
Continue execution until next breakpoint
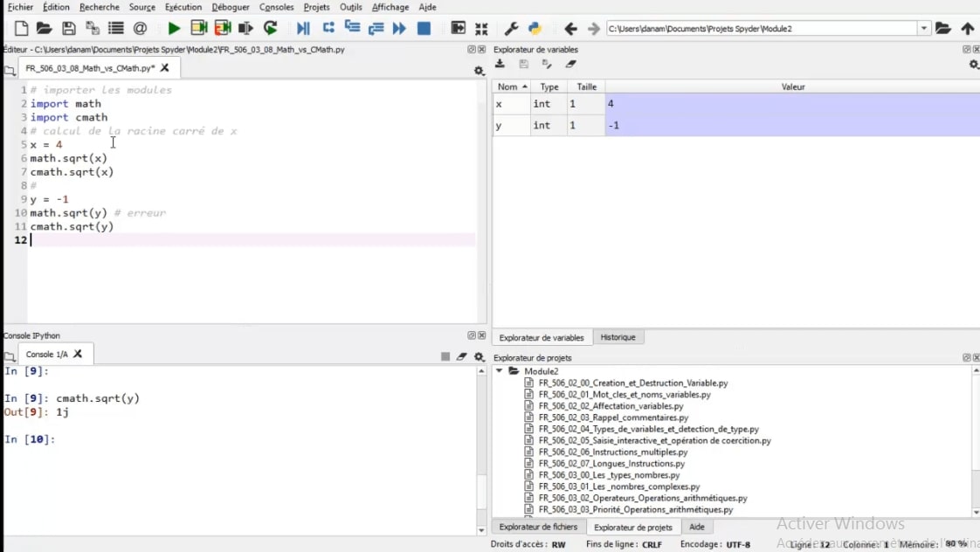coord(399,28)
